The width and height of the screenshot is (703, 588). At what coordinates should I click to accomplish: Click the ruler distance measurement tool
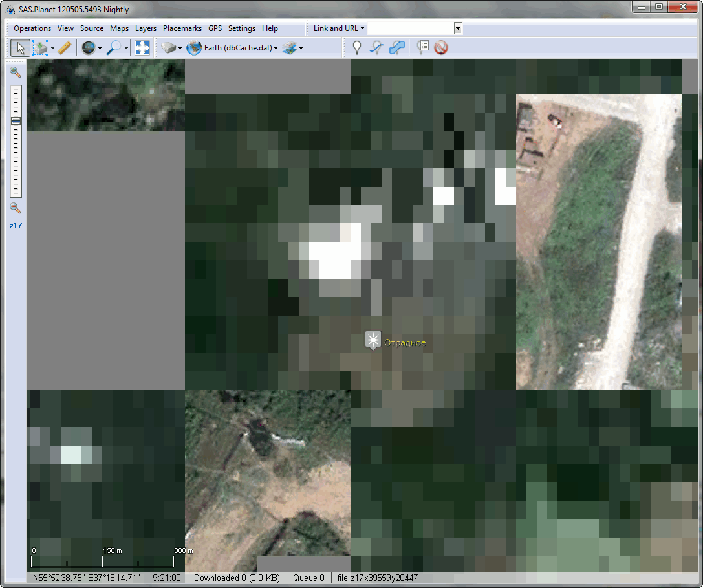[64, 48]
